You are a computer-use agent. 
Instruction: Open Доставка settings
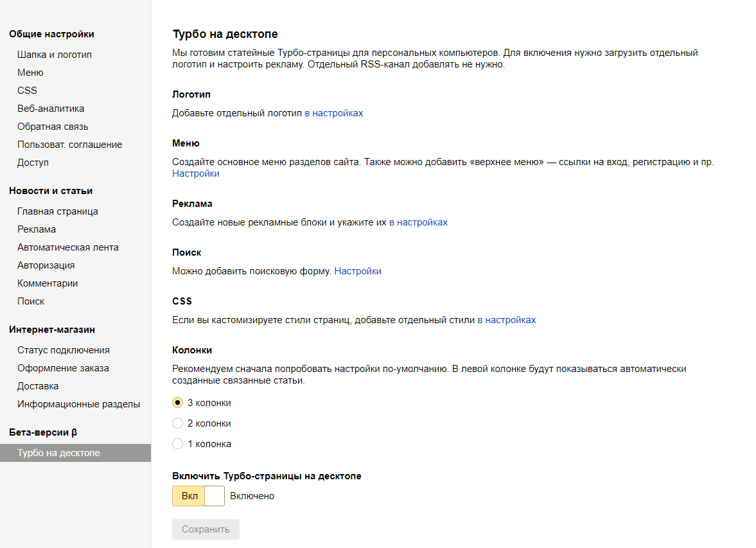tap(38, 386)
